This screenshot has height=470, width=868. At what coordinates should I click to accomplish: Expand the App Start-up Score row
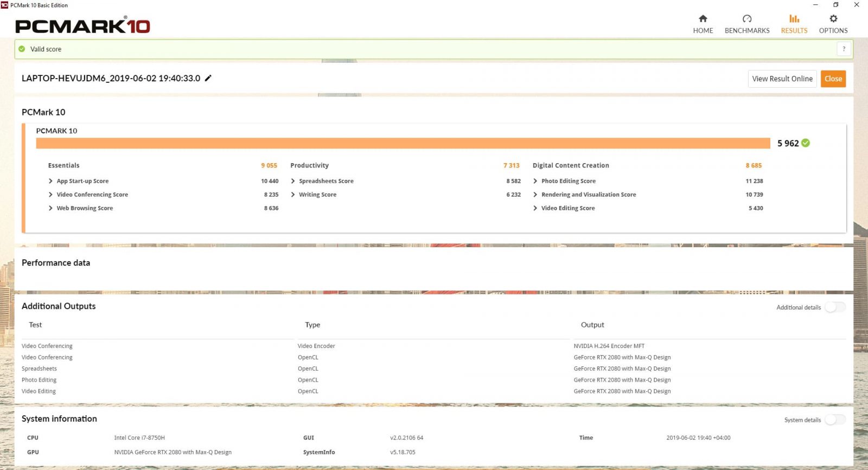50,181
